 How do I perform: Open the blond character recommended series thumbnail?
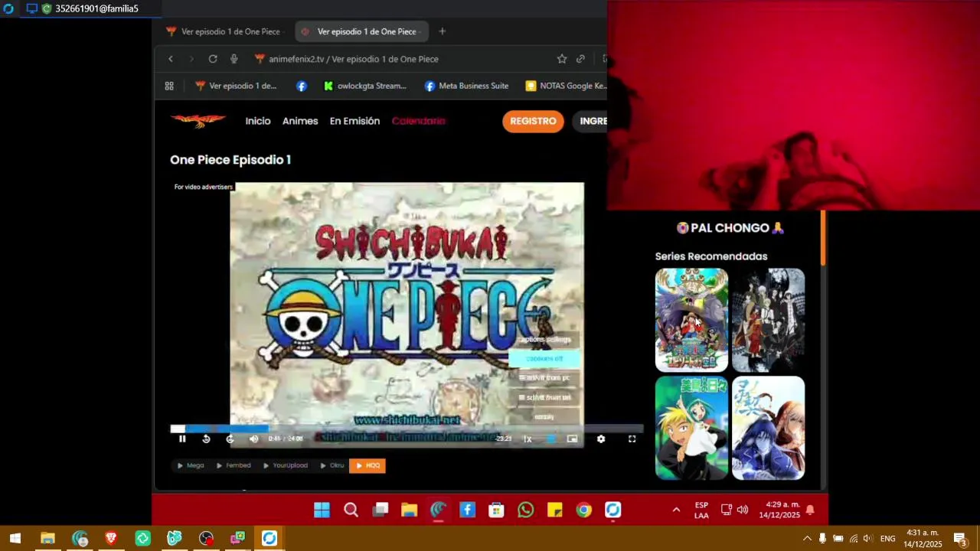pos(691,428)
